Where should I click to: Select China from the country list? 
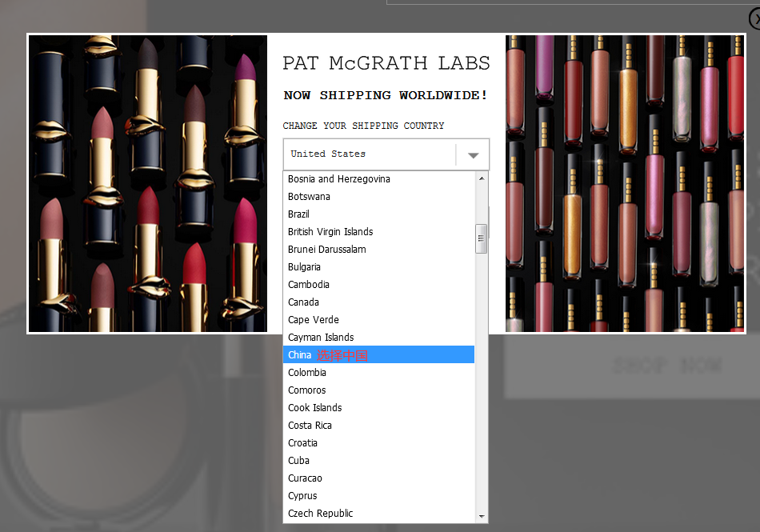(300, 355)
